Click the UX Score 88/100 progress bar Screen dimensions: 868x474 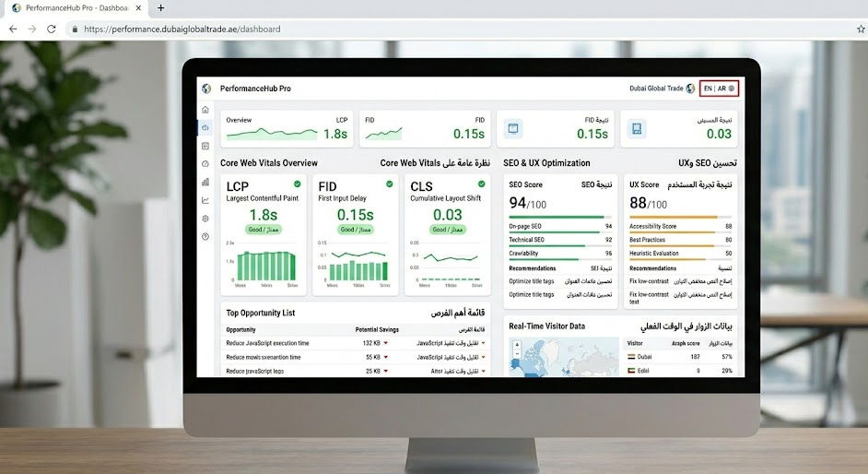pos(680,217)
